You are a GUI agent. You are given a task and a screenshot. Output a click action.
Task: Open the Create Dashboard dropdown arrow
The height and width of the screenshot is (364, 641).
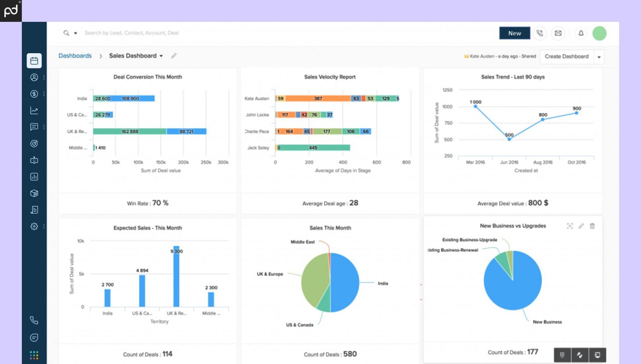(x=600, y=56)
